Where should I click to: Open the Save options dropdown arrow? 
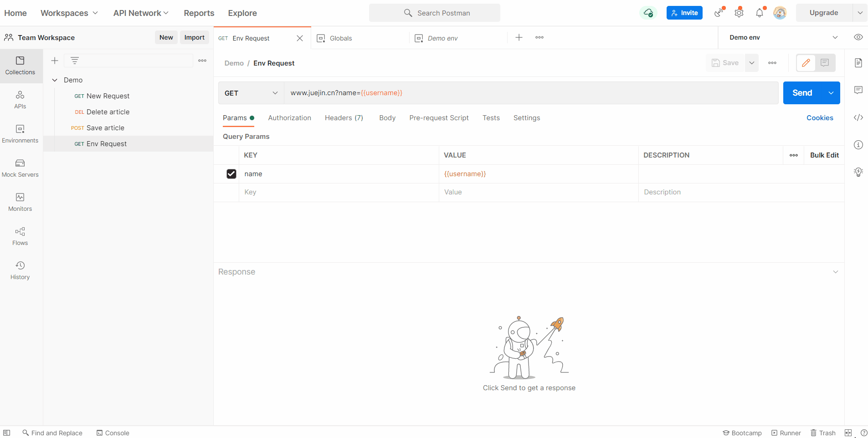click(x=752, y=63)
